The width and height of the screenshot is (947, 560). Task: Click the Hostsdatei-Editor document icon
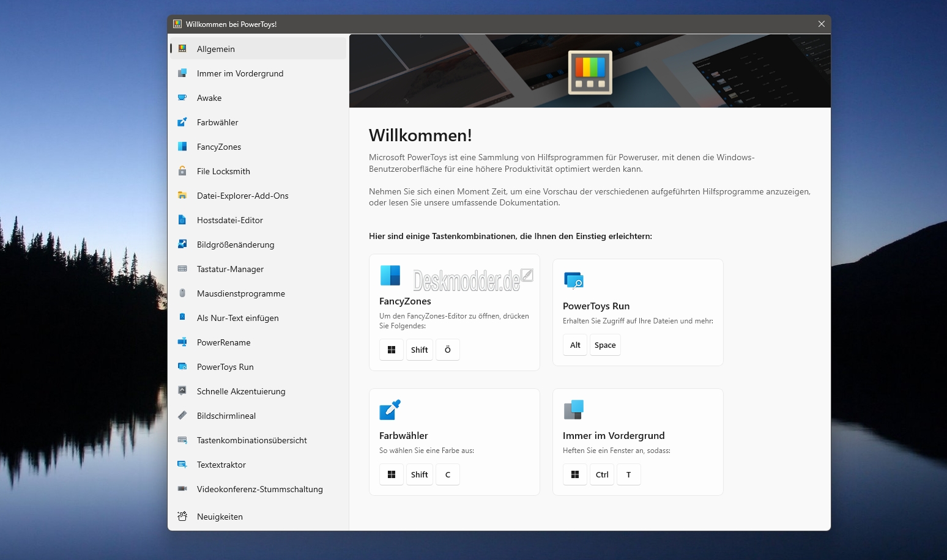coord(182,219)
